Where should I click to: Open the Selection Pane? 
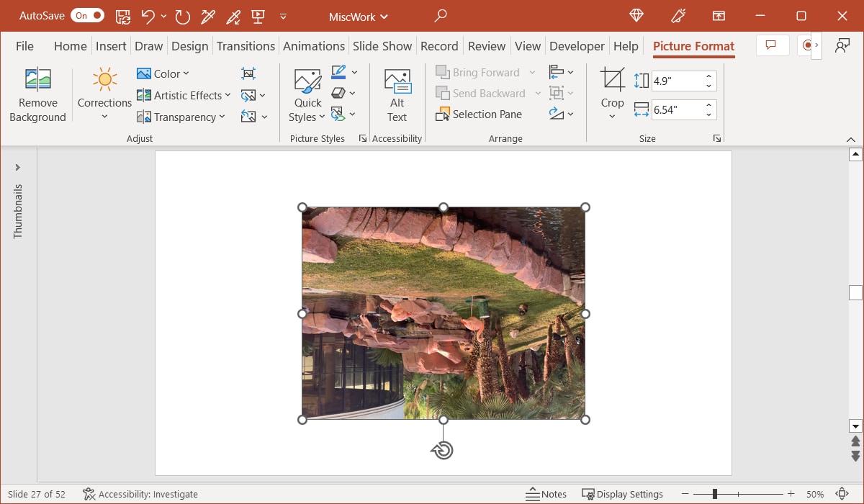[480, 114]
